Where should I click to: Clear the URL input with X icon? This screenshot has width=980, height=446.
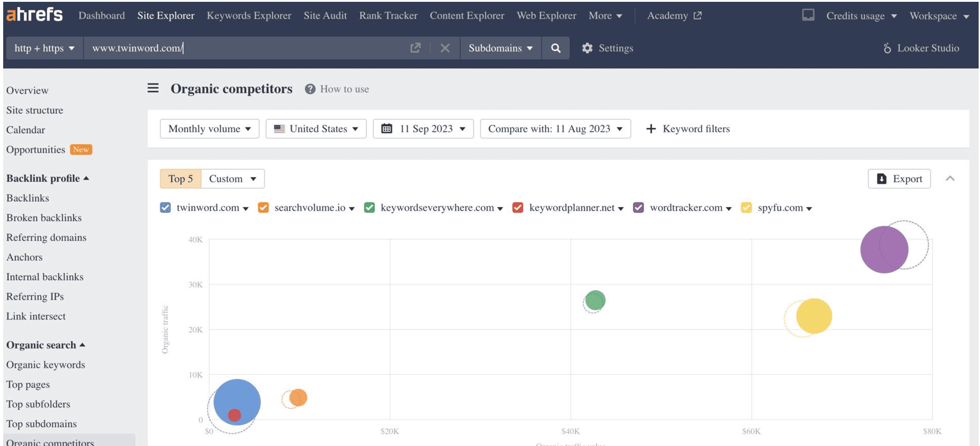tap(445, 48)
